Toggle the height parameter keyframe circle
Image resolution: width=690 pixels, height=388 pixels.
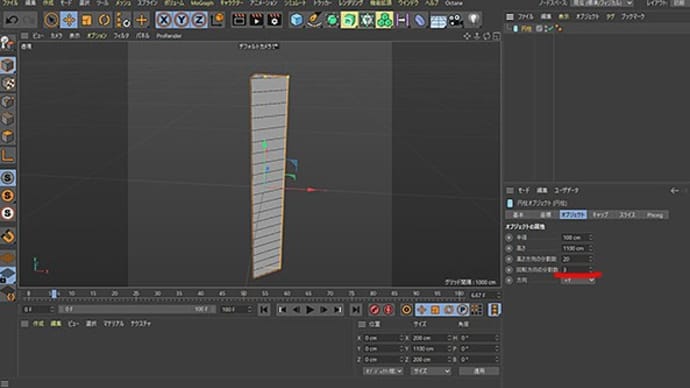click(509, 248)
